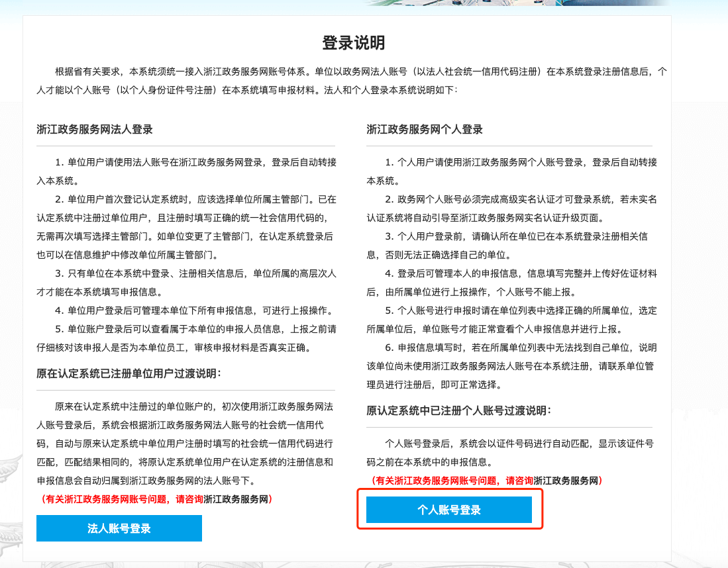728x568 pixels.
Task: Open 浙江政务服务网 link above 法人账号登录 button
Action: point(236,499)
